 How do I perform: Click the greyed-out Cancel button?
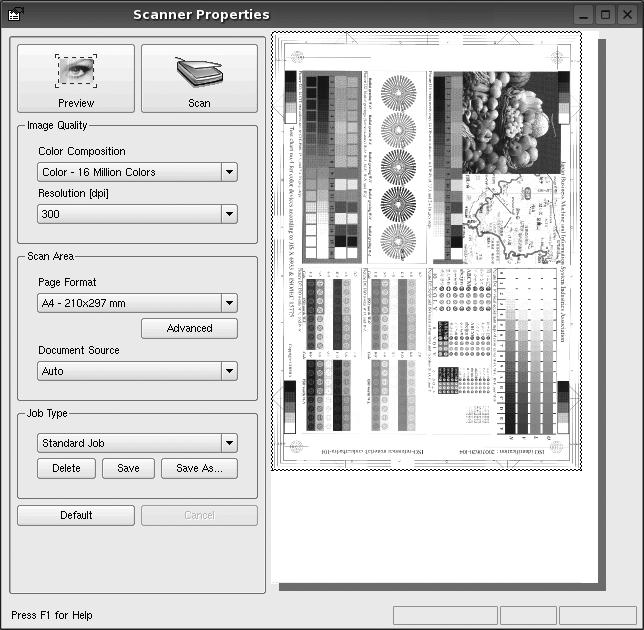(x=200, y=515)
